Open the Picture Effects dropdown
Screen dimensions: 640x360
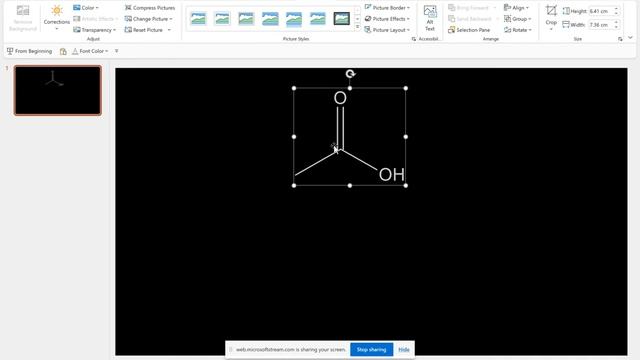(x=387, y=19)
